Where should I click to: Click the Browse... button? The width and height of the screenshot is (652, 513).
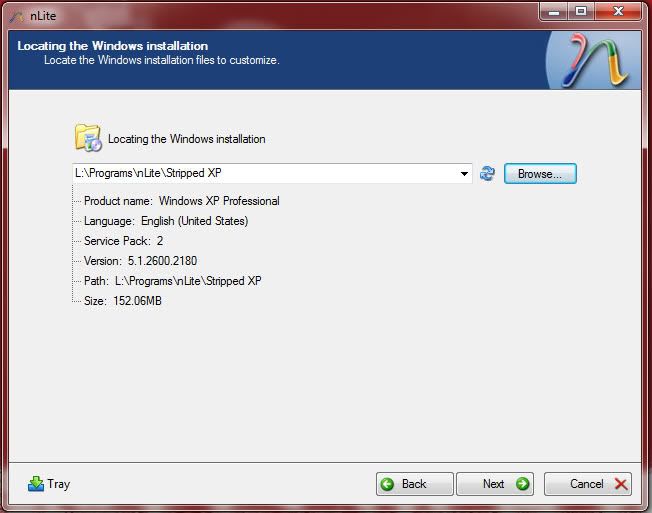click(540, 173)
